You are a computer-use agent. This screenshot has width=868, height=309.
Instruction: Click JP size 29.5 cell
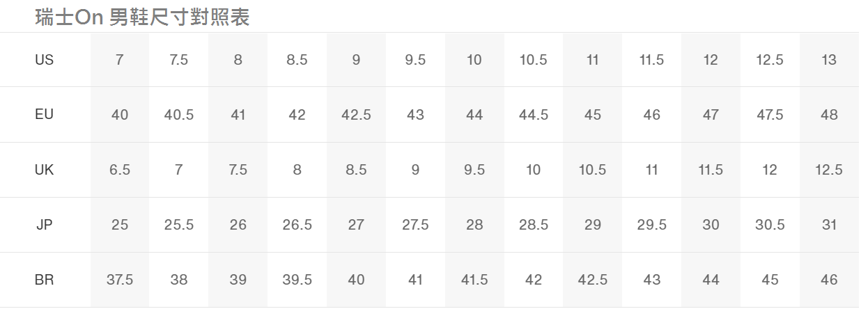(651, 225)
